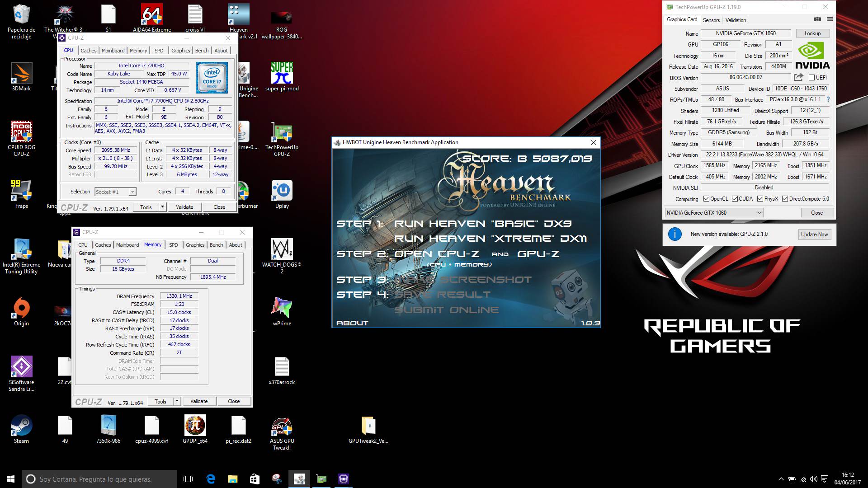The image size is (868, 488).
Task: Launch the Steam desktop shortcut
Action: [x=21, y=429]
